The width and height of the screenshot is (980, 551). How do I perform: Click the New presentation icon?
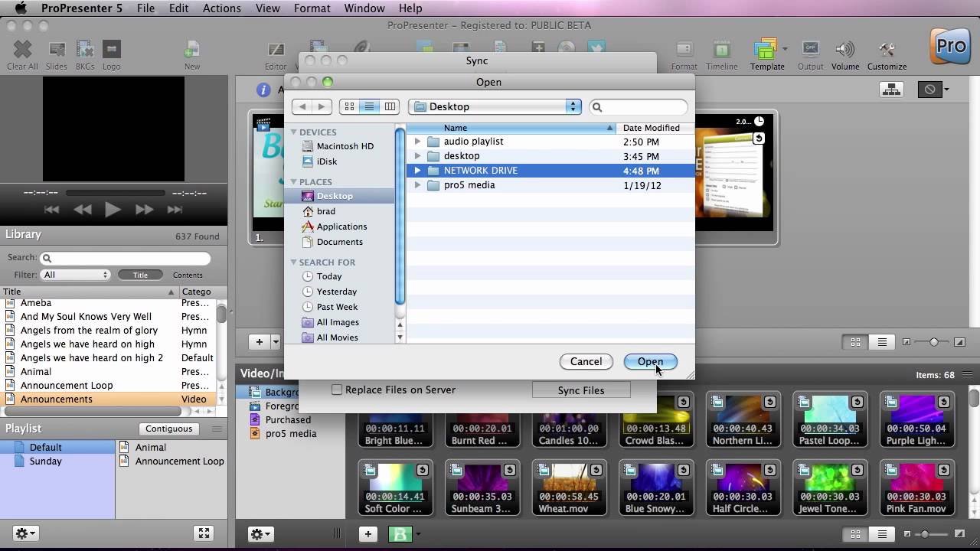click(x=191, y=51)
